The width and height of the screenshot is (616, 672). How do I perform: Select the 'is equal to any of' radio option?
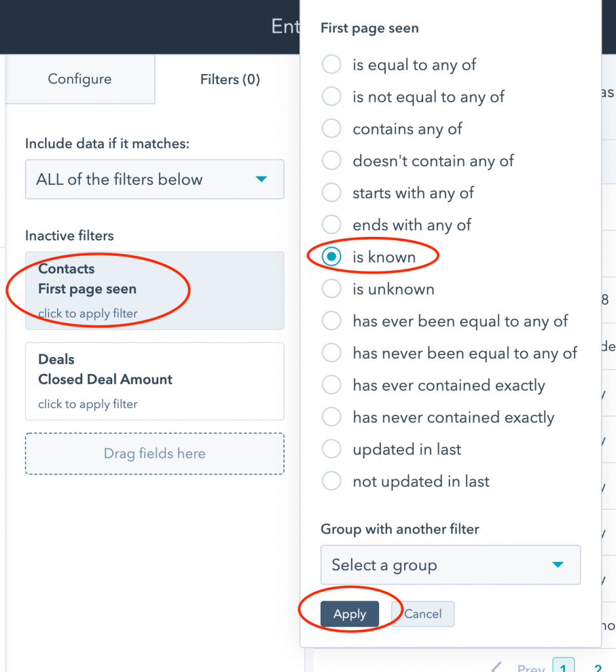pos(332,65)
